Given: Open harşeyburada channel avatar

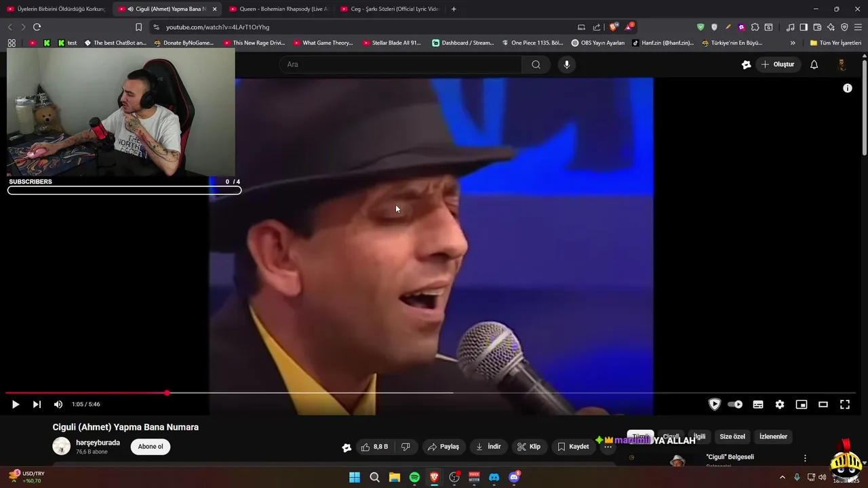Looking at the screenshot, I should click(62, 446).
